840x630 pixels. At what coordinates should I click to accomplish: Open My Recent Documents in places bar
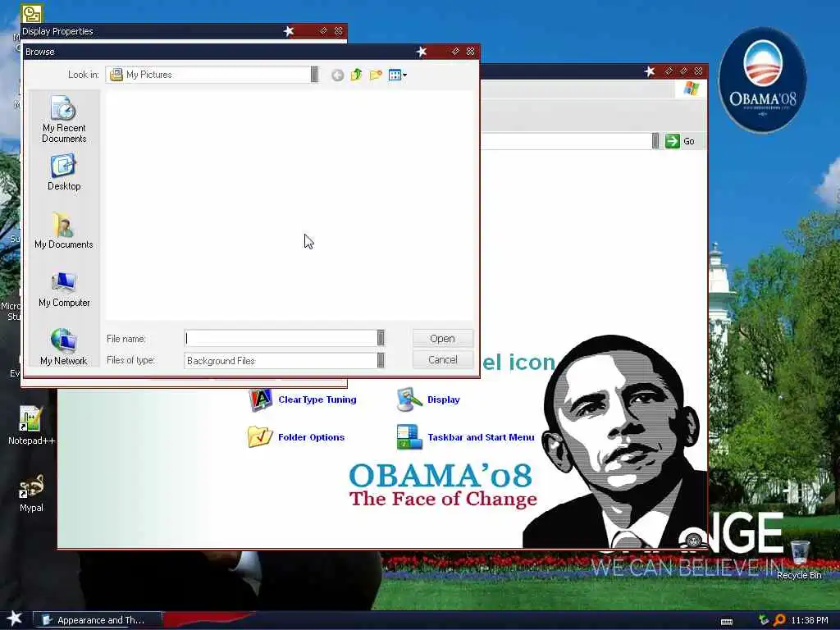64,119
